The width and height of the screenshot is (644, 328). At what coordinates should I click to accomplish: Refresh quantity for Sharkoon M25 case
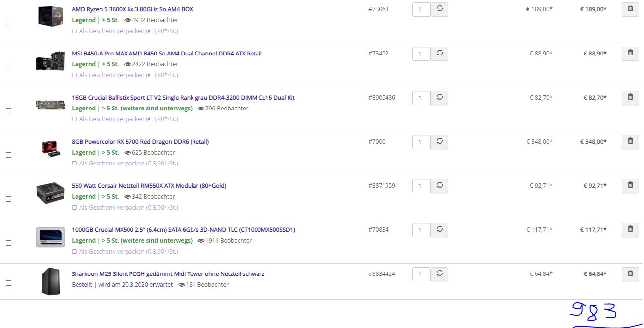[439, 274]
